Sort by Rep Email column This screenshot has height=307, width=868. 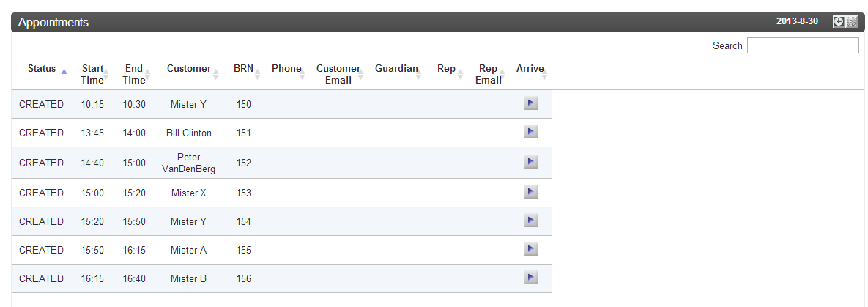coord(489,74)
